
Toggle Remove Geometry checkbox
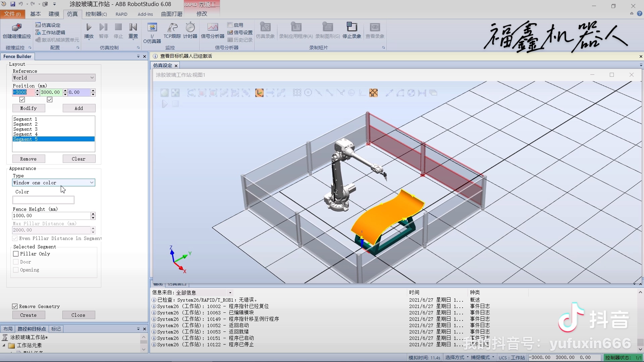(x=15, y=306)
